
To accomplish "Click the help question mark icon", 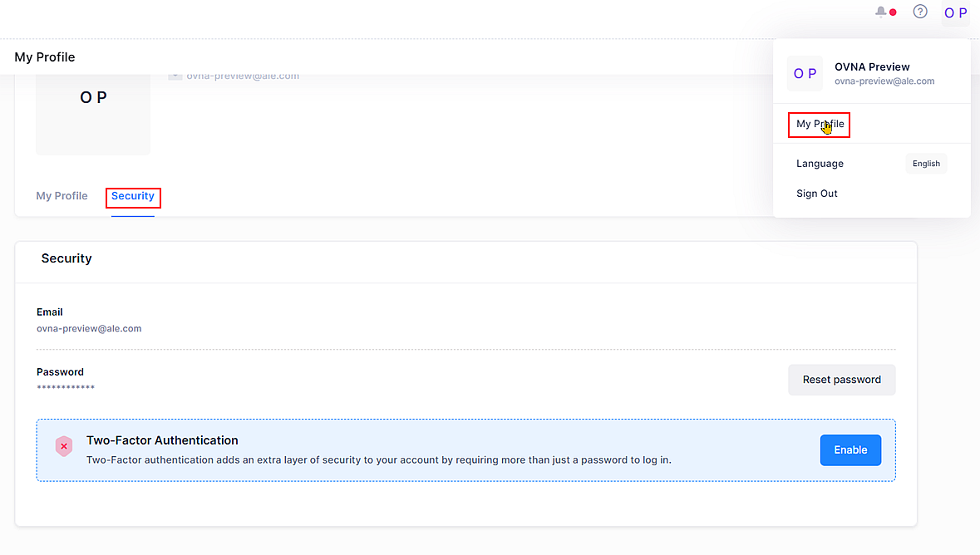I will tap(920, 12).
